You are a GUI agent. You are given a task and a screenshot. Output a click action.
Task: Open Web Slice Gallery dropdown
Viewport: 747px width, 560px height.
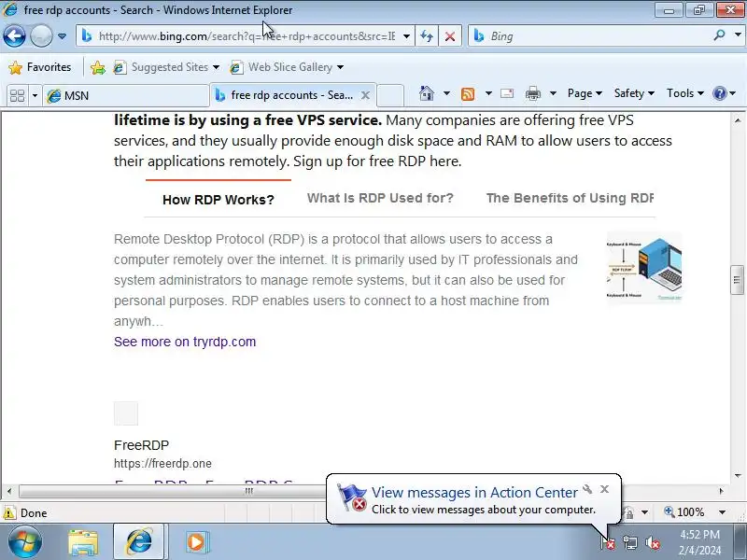[x=287, y=67]
